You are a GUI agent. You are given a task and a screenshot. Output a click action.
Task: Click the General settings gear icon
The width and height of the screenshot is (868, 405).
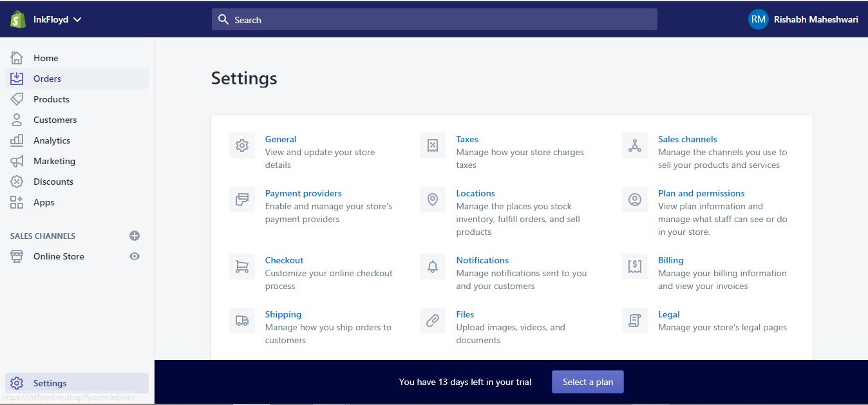242,146
